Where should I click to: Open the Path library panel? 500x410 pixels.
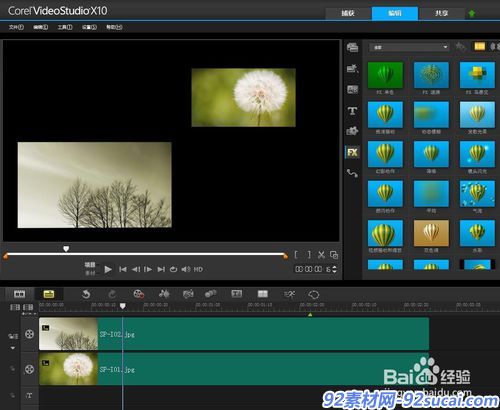tap(352, 173)
